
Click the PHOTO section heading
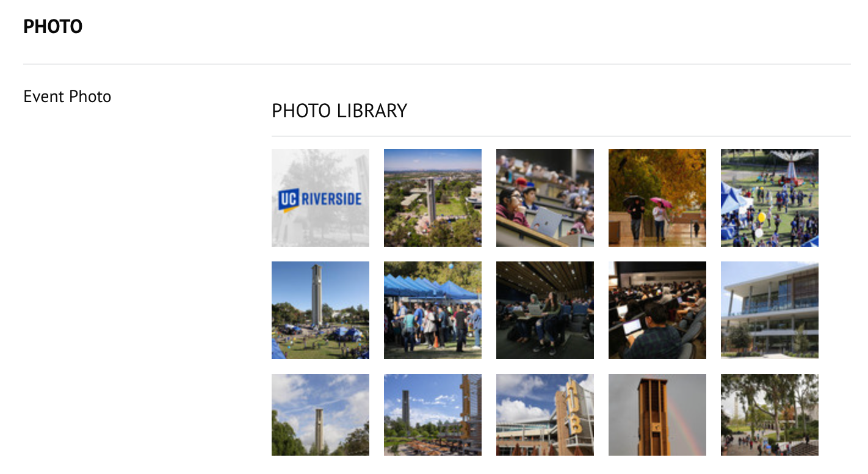click(x=53, y=26)
